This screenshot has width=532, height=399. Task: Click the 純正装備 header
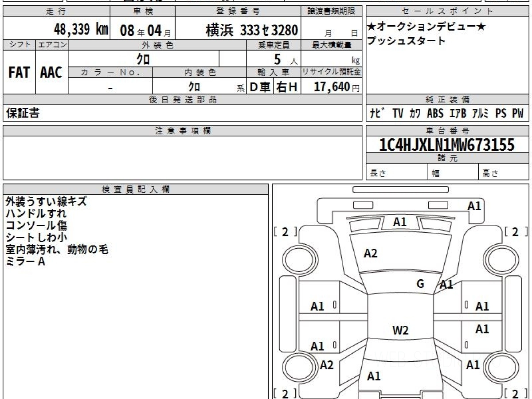pos(447,100)
